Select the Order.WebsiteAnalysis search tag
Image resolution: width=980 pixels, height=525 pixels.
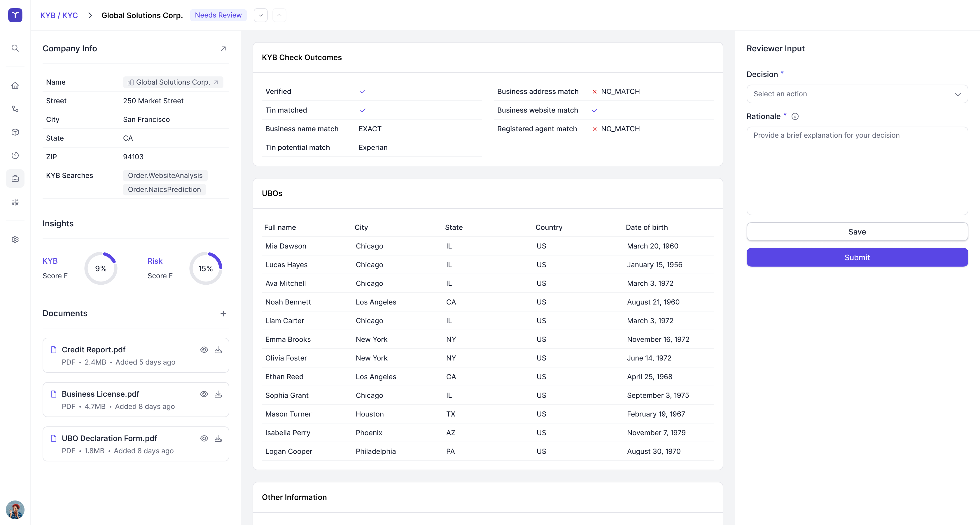tap(165, 175)
